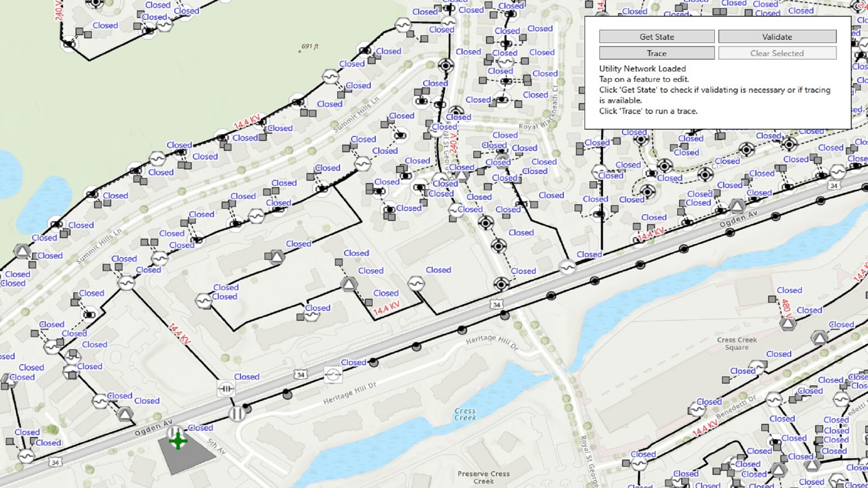
Task: Click the gray square service point left of 480 V label
Action: (x=772, y=299)
